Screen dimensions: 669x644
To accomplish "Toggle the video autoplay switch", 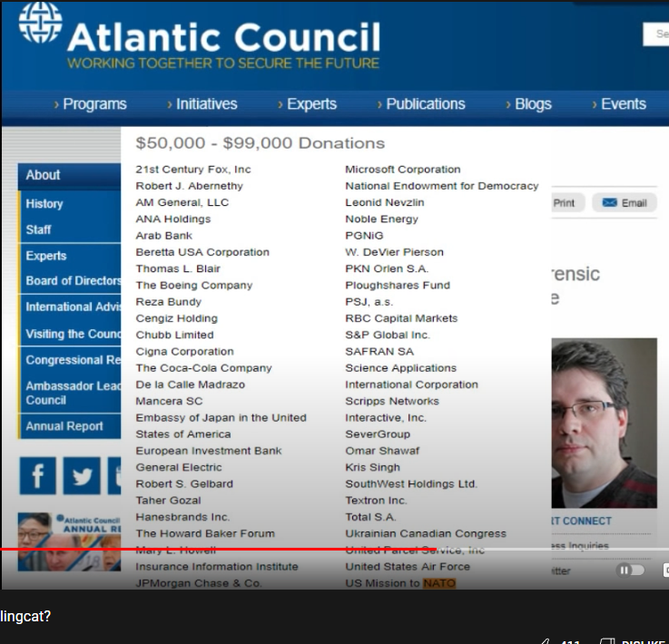I will pos(630,570).
